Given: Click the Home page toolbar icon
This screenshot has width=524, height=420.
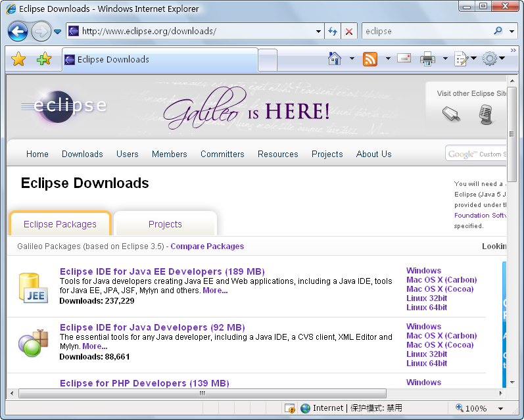Looking at the screenshot, I should point(335,59).
